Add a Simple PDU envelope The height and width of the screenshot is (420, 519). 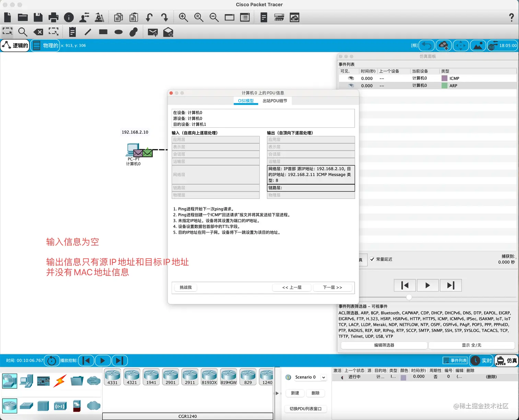pos(153,32)
